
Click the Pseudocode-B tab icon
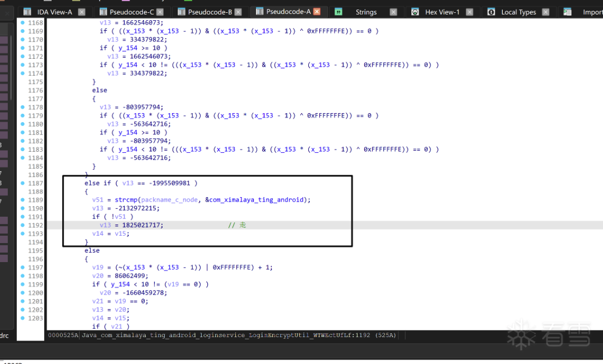pyautogui.click(x=182, y=12)
